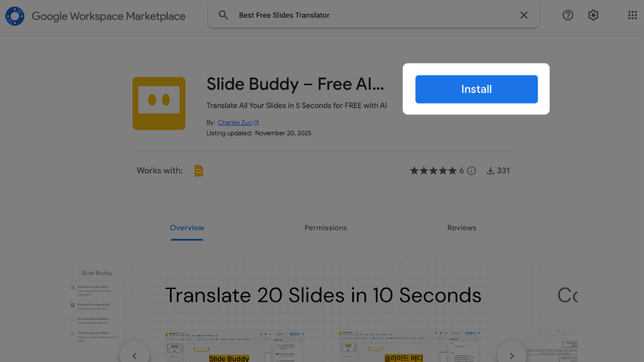Switch to the Permissions tab
Screen dimensions: 644x362
[325, 228]
